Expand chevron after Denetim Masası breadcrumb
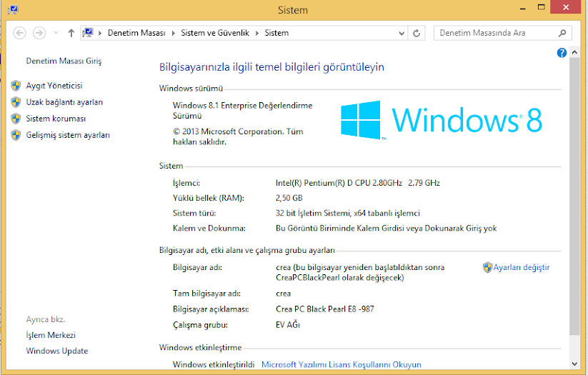 point(173,33)
